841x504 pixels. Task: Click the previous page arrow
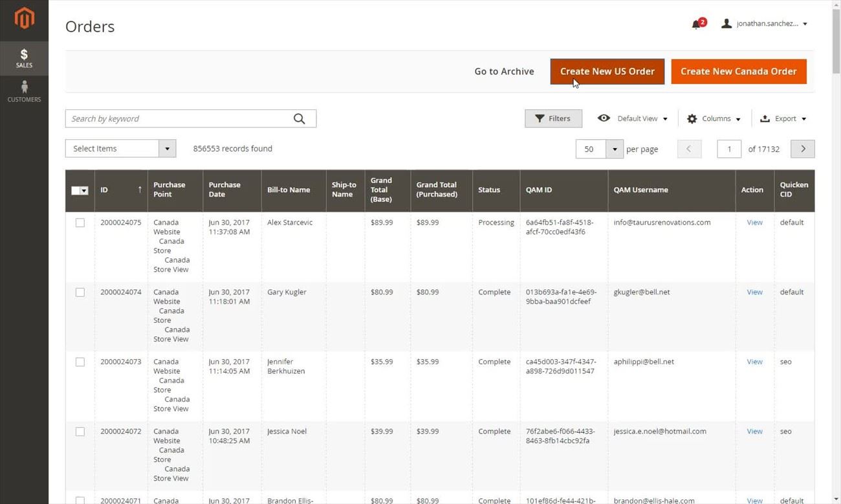pyautogui.click(x=688, y=149)
